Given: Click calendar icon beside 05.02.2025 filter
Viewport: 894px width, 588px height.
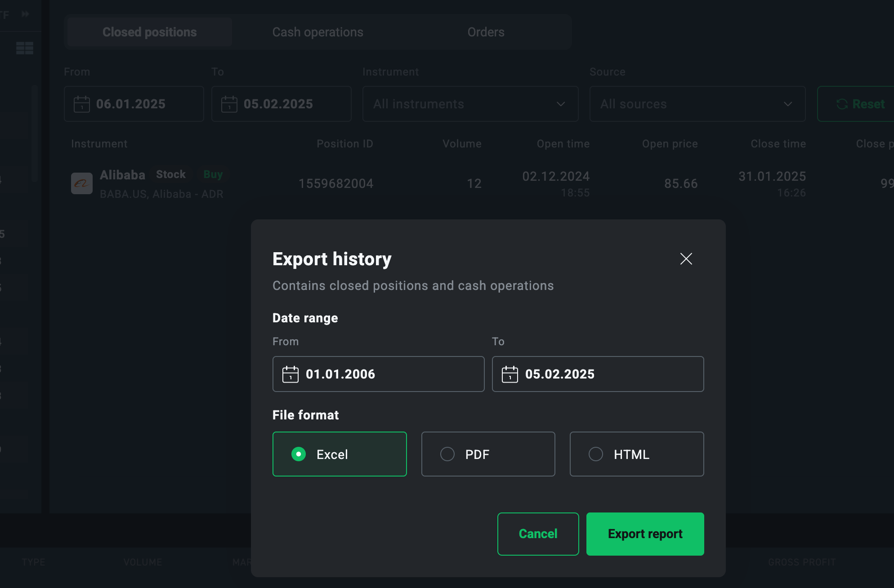Looking at the screenshot, I should (229, 104).
